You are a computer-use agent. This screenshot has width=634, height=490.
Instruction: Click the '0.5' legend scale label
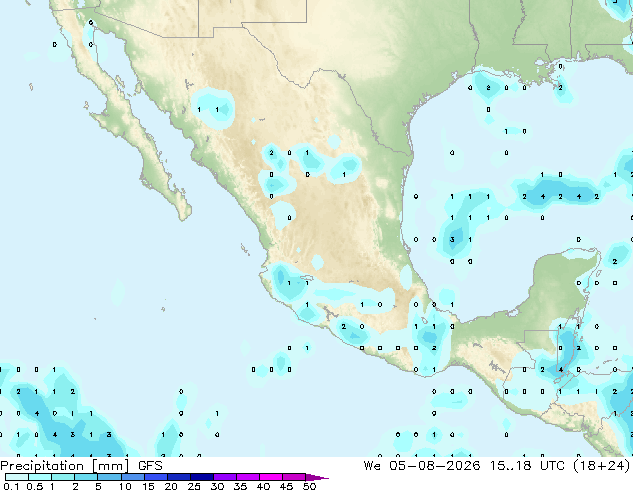[x=34, y=486]
